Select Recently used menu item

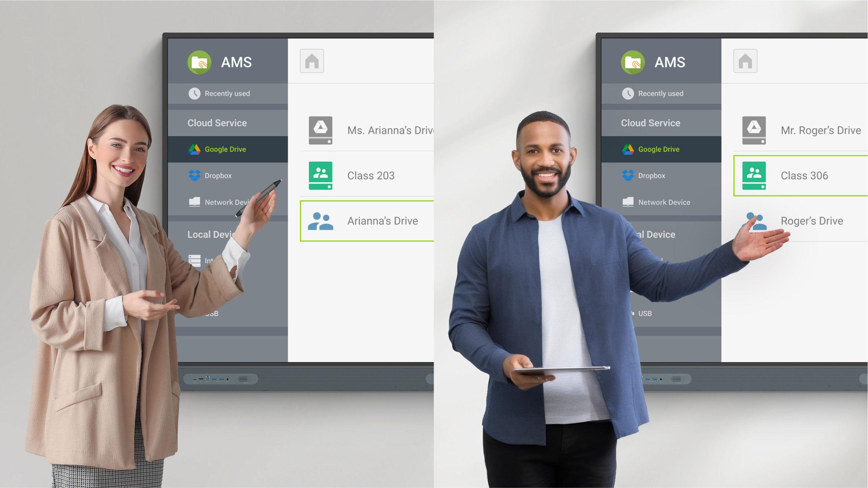pyautogui.click(x=228, y=92)
